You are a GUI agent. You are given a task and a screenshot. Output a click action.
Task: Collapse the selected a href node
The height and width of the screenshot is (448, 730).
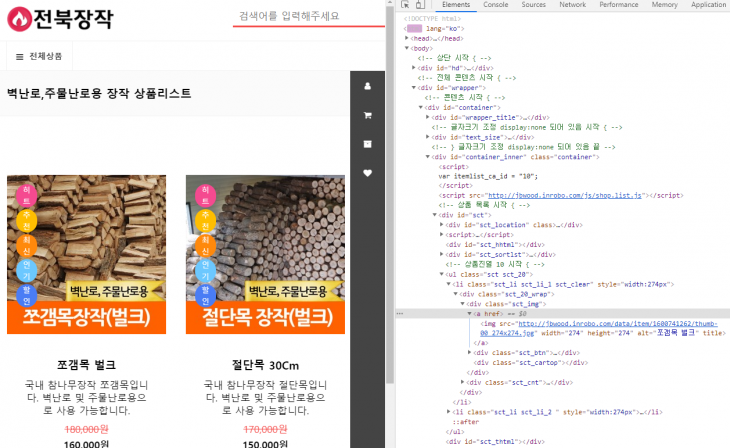[470, 313]
